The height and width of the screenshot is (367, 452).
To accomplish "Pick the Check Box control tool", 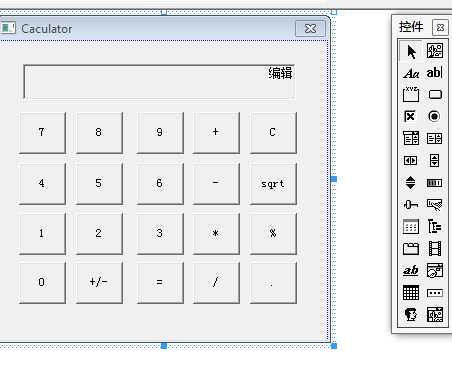I will [x=411, y=116].
